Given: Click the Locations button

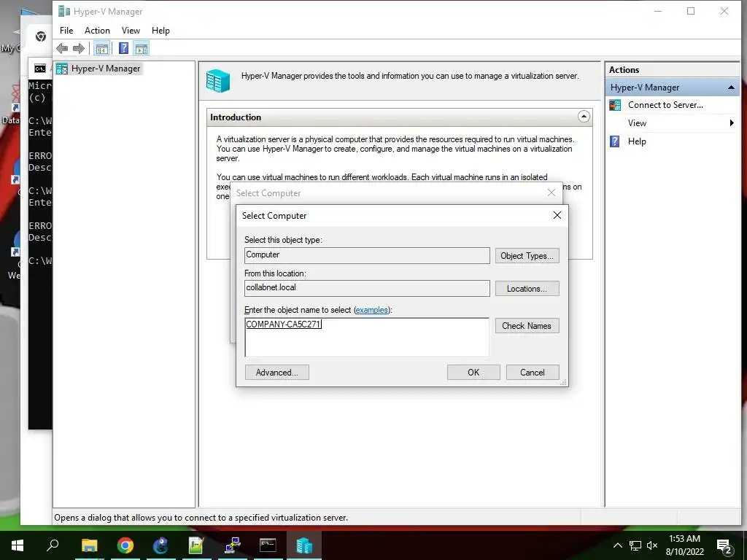Looking at the screenshot, I should [x=527, y=289].
